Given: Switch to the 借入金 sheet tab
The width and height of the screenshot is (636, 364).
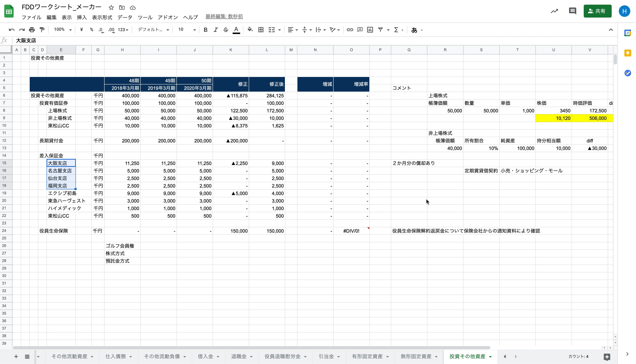Looking at the screenshot, I should pos(205,356).
